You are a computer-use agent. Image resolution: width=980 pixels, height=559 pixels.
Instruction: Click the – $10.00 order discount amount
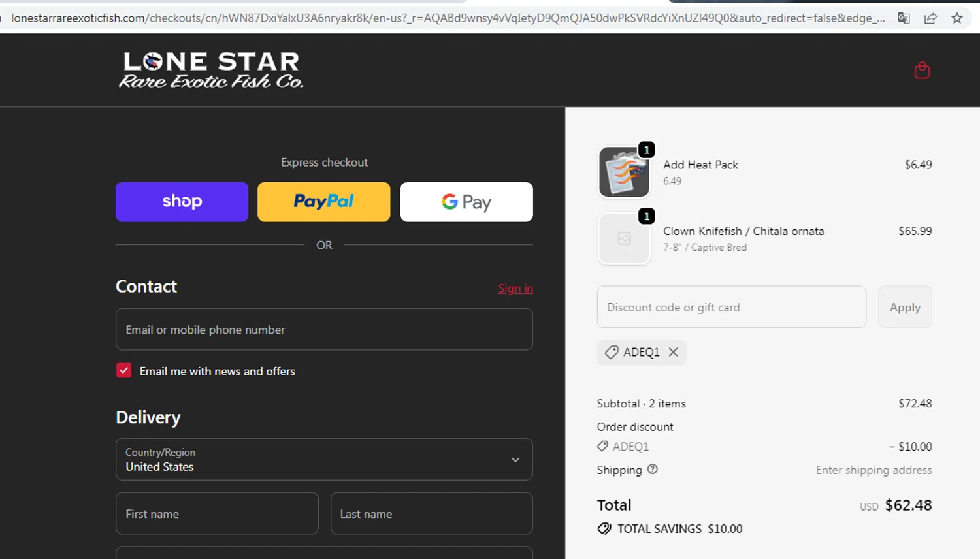910,447
